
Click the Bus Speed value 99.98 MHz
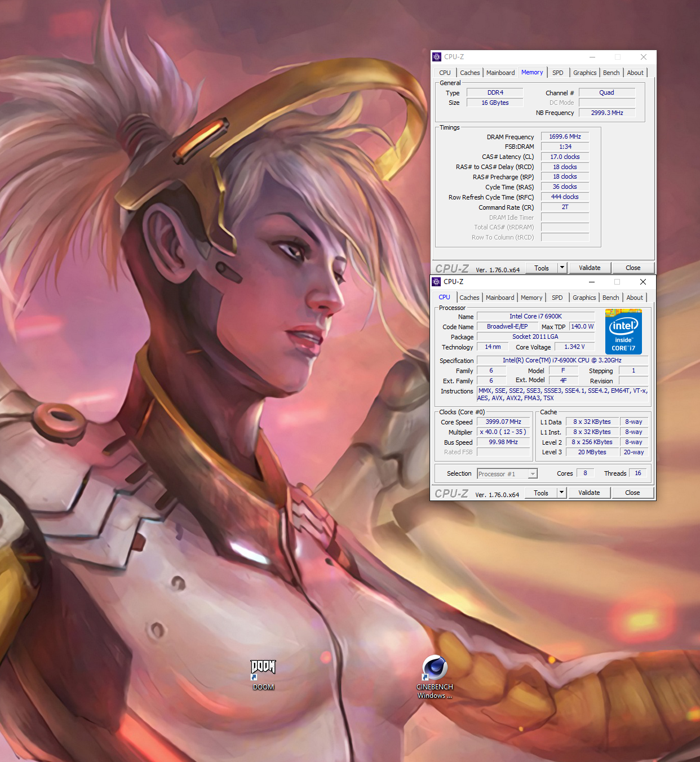503,442
